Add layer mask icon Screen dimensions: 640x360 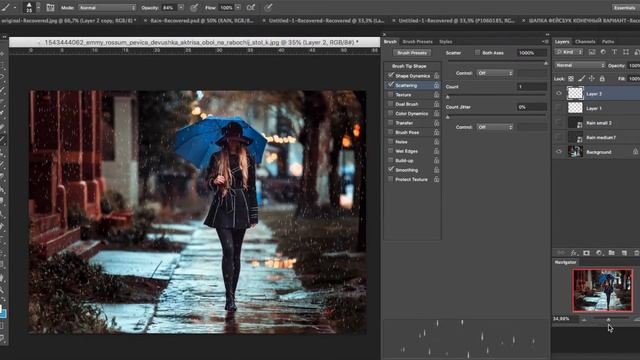pos(587,253)
